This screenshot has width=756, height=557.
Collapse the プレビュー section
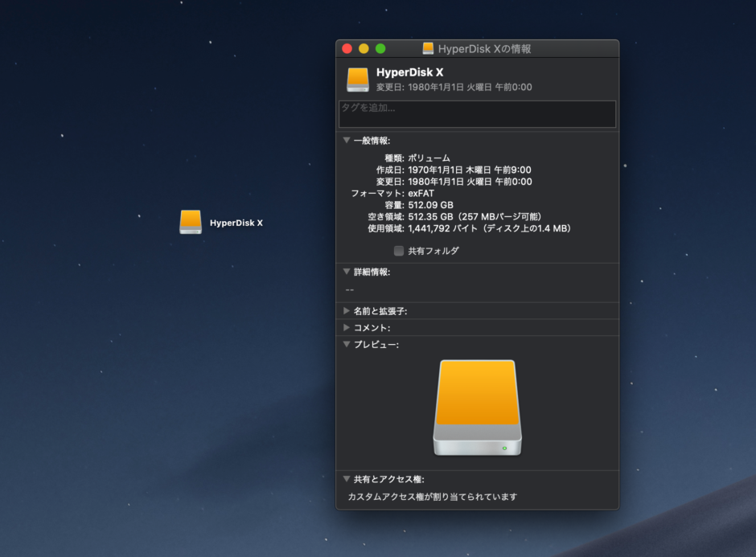[346, 344]
